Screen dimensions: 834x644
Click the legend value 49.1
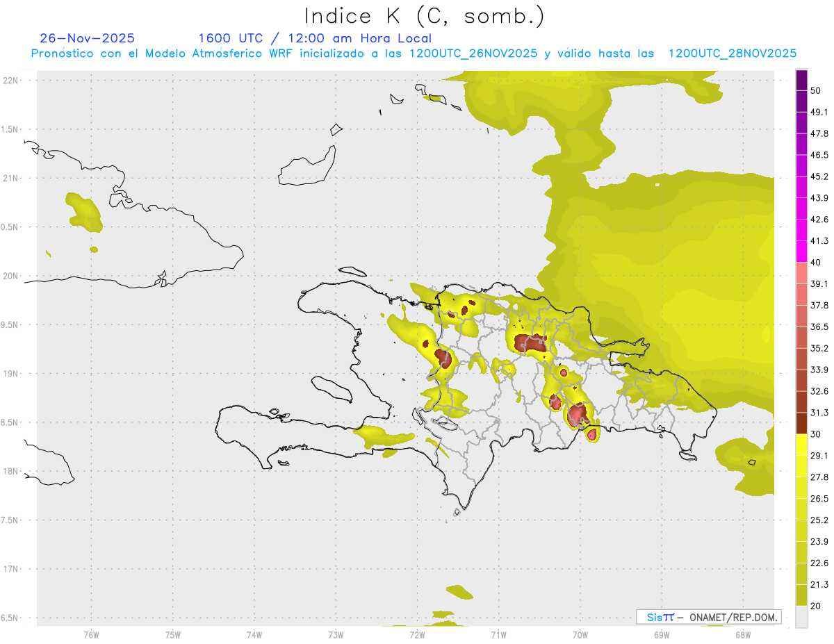coord(819,112)
